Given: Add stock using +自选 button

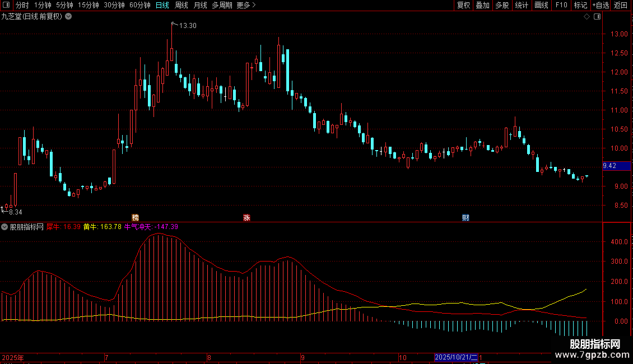Looking at the screenshot, I should coord(601,5).
